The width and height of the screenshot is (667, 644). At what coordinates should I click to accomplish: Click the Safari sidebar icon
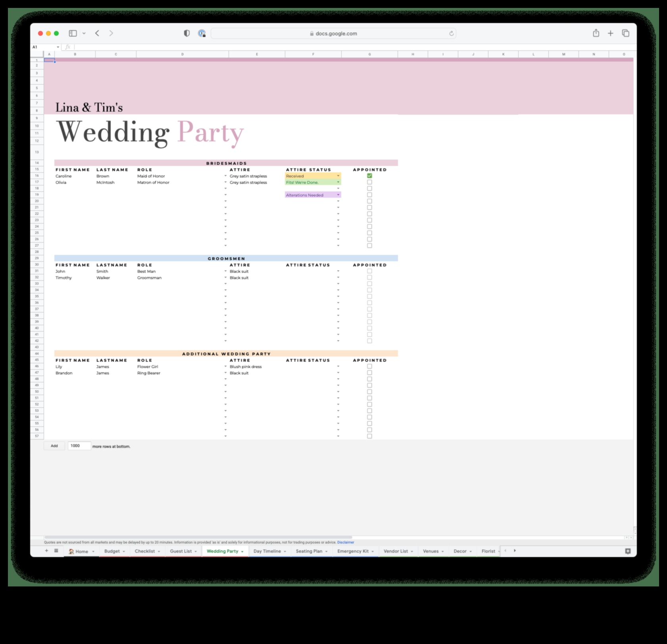coord(72,33)
